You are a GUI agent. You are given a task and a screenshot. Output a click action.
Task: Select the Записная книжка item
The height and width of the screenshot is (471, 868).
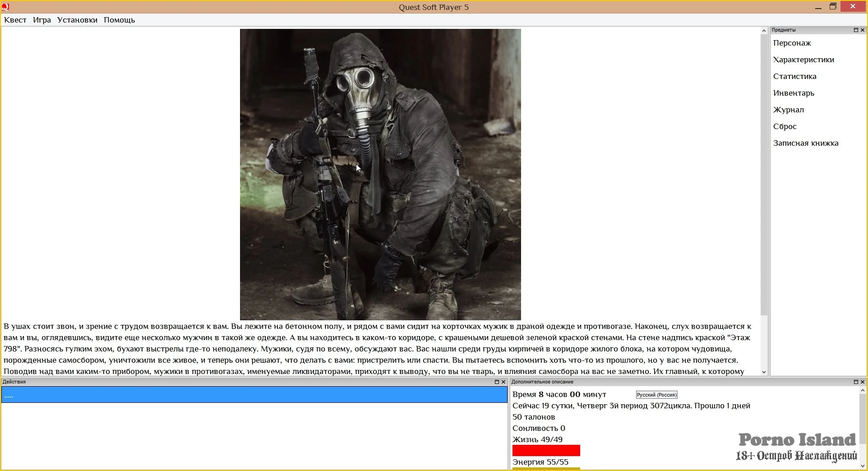pyautogui.click(x=805, y=143)
